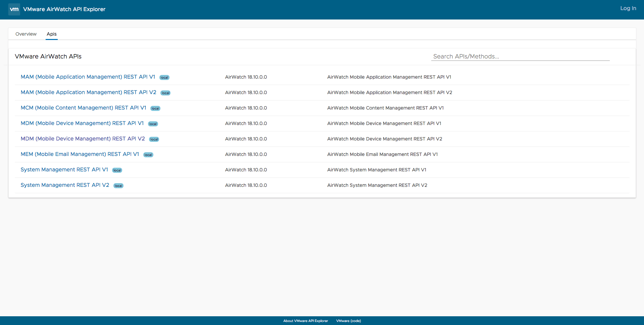Click description AirWatch Mobile Device Management REST API V2
The width and height of the screenshot is (644, 325).
[x=385, y=139]
